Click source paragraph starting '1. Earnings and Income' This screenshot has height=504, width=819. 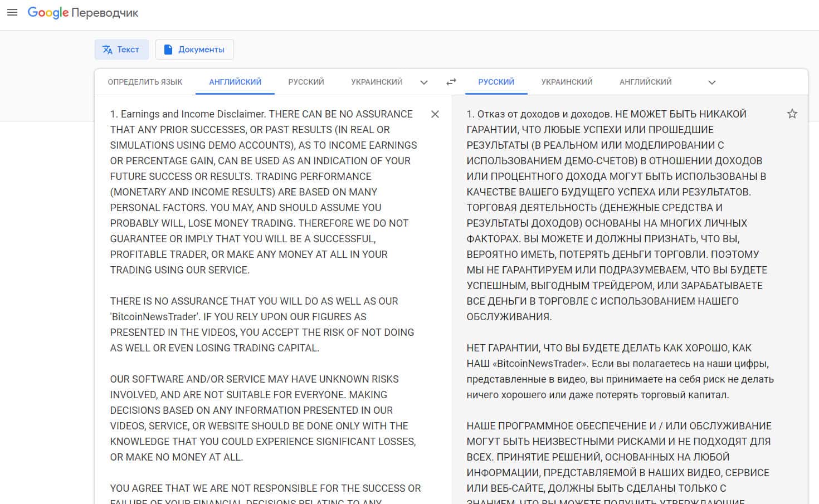coord(262,192)
